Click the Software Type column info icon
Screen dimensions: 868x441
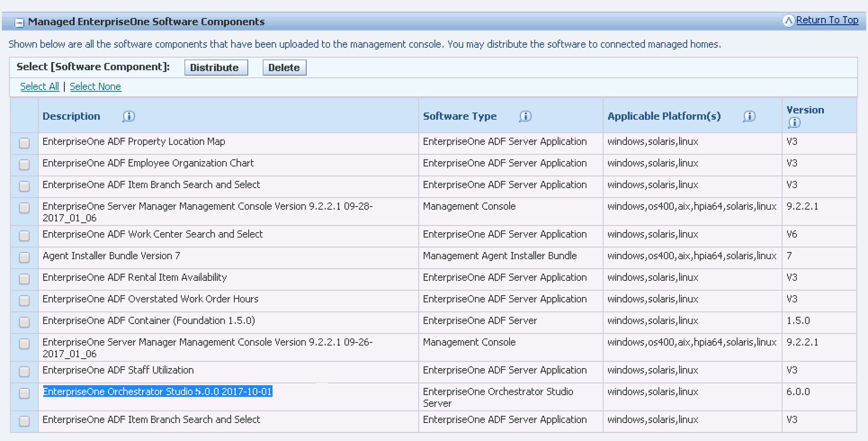click(525, 117)
